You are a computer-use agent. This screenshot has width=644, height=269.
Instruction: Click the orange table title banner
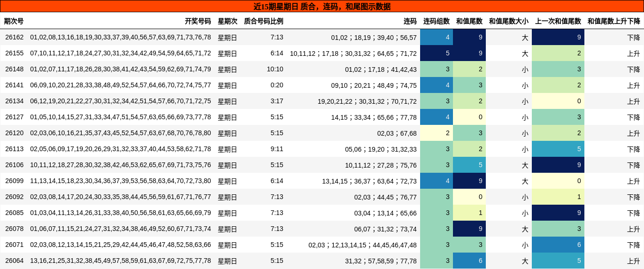pos(322,6)
